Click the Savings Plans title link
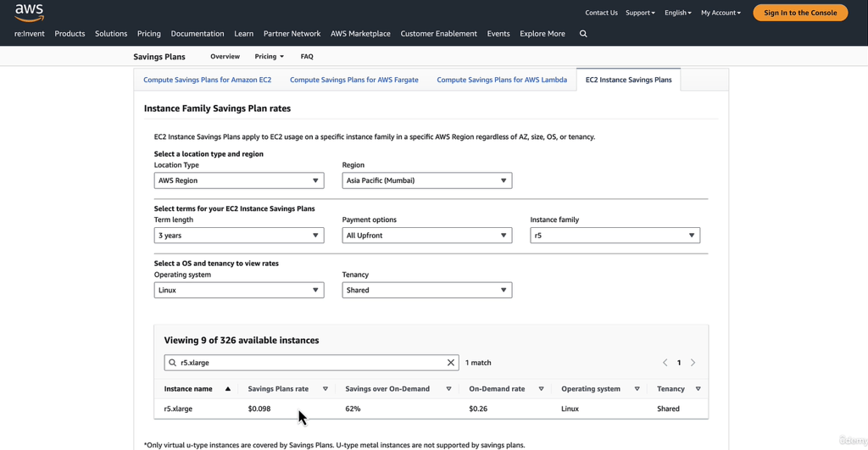This screenshot has width=868, height=450. pyautogui.click(x=159, y=57)
